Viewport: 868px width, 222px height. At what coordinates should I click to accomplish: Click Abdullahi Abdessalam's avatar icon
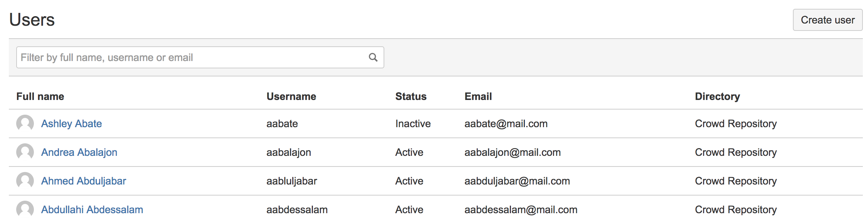click(x=25, y=210)
